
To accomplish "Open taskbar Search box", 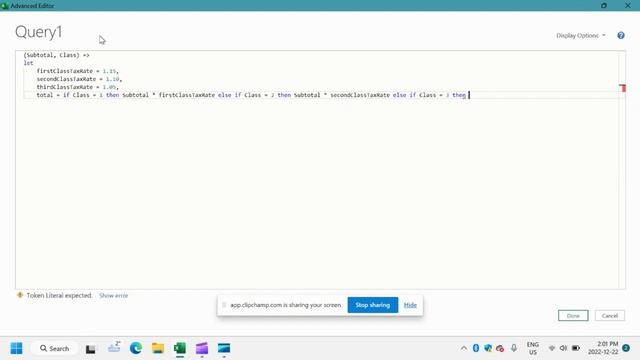I will click(54, 349).
